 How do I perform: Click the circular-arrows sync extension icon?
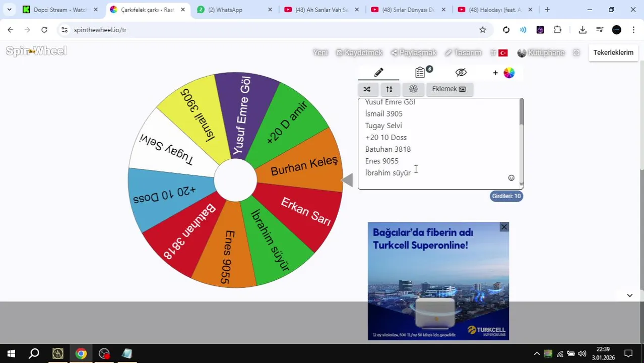click(506, 30)
